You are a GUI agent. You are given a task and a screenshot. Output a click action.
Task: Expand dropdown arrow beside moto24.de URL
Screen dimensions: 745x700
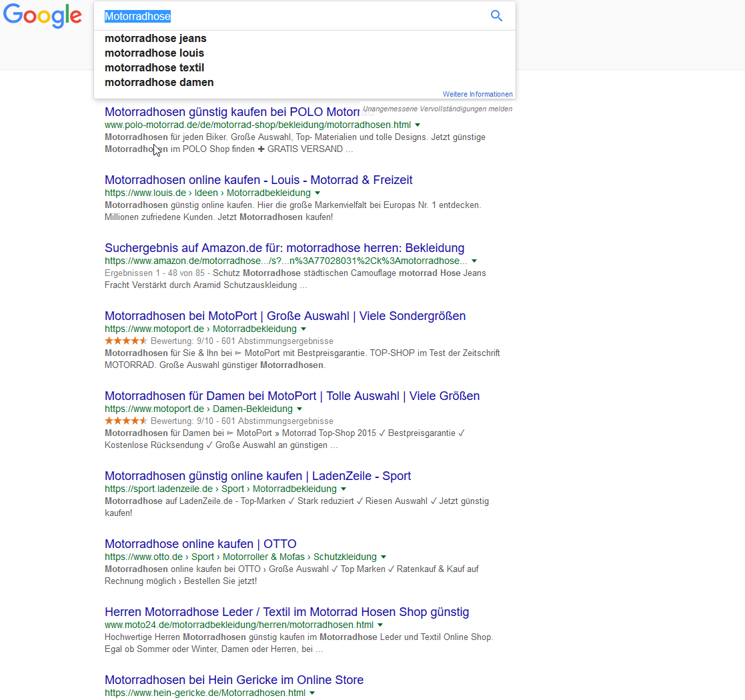coord(380,625)
